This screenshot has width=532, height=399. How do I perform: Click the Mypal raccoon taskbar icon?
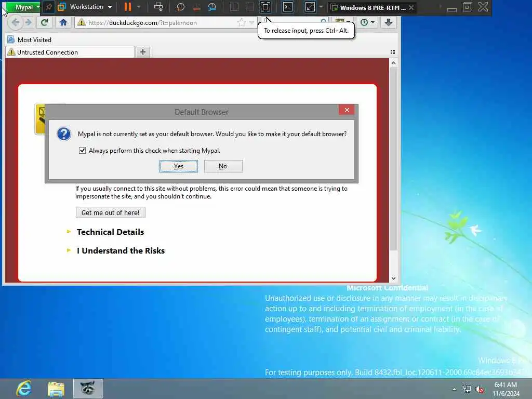[x=88, y=389]
